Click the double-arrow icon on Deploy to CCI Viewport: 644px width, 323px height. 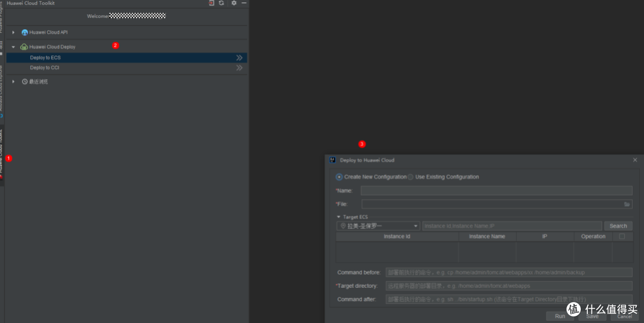pyautogui.click(x=240, y=68)
